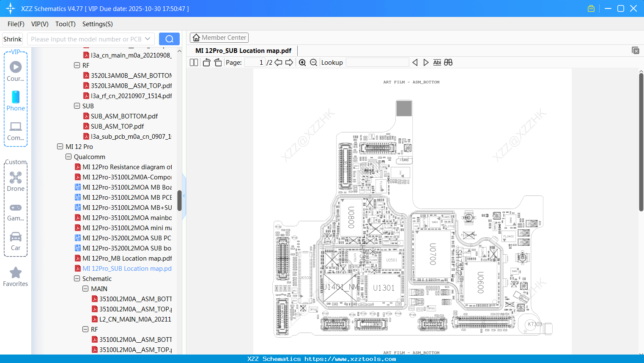Screen dimensions: 644x363
Task: Collapse the MI 12 Pro tree node
Action: coord(60,146)
